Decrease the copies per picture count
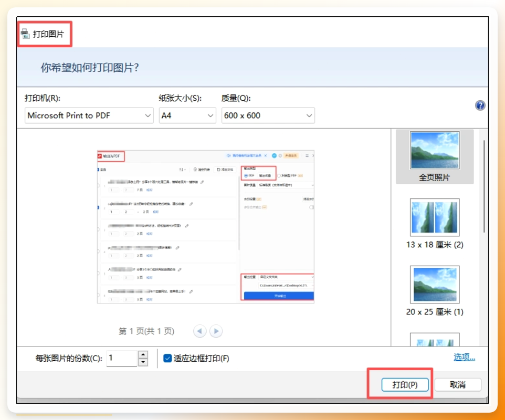This screenshot has height=420, width=505. 143,362
